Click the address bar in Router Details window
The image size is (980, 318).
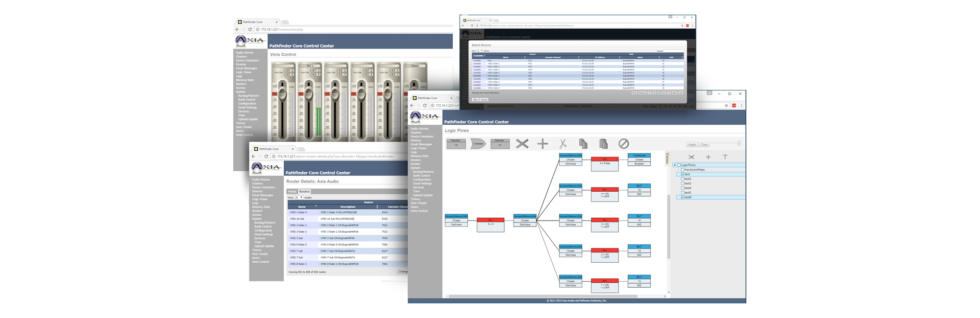(338, 157)
